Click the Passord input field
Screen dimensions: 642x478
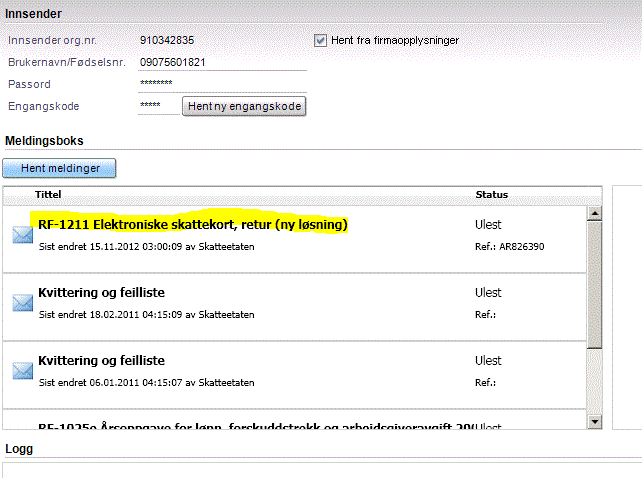tap(222, 84)
